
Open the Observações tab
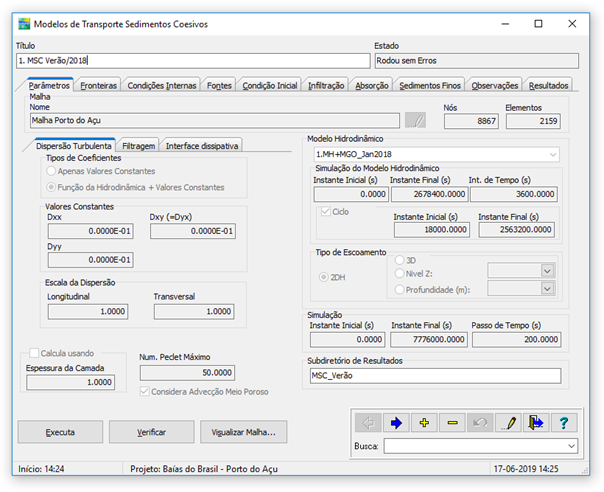point(495,85)
